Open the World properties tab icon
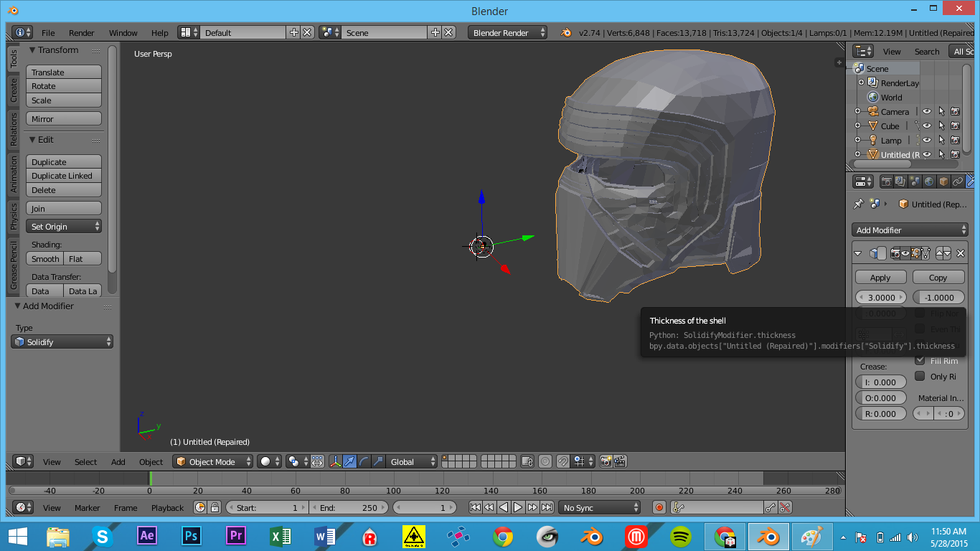This screenshot has width=980, height=551. pos(929,182)
